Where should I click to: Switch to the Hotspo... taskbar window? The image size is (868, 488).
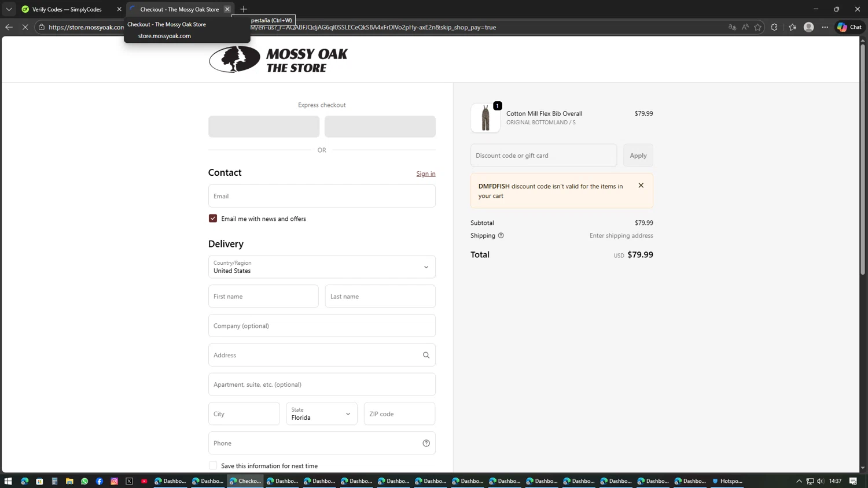click(727, 481)
